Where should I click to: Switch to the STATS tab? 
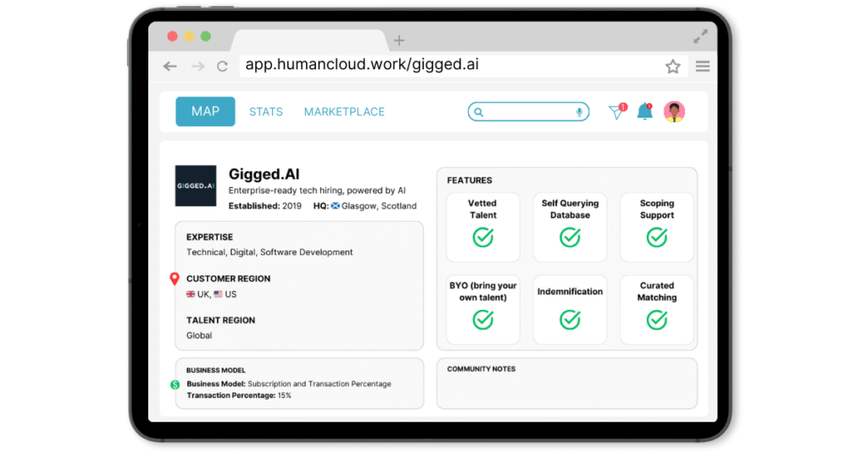point(266,112)
